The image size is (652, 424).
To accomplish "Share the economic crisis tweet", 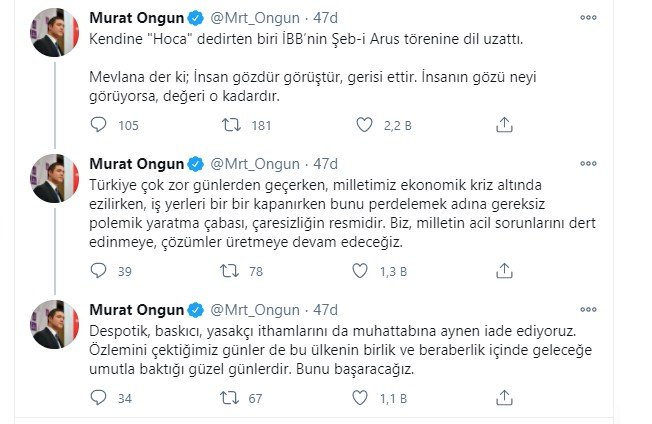I will click(504, 271).
